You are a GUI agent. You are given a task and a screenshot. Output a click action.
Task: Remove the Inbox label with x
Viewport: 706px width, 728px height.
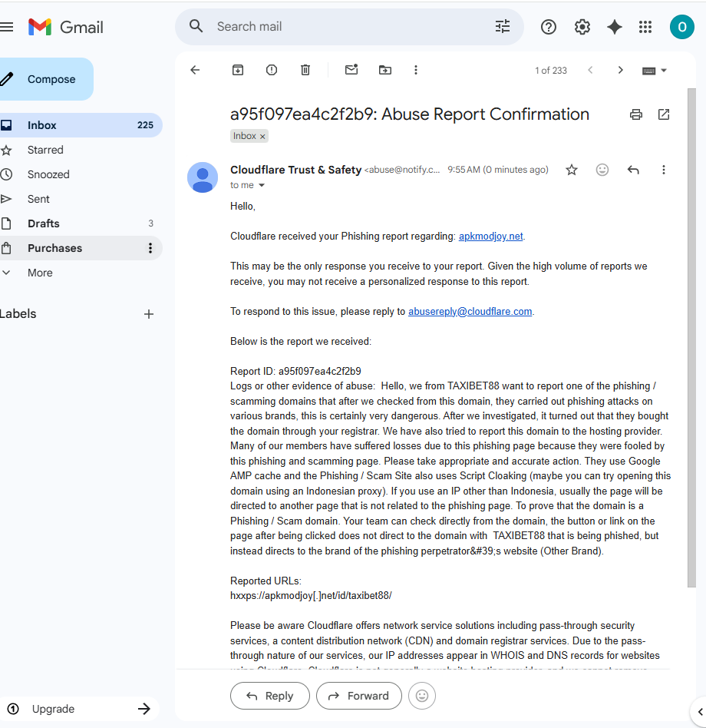tap(262, 137)
